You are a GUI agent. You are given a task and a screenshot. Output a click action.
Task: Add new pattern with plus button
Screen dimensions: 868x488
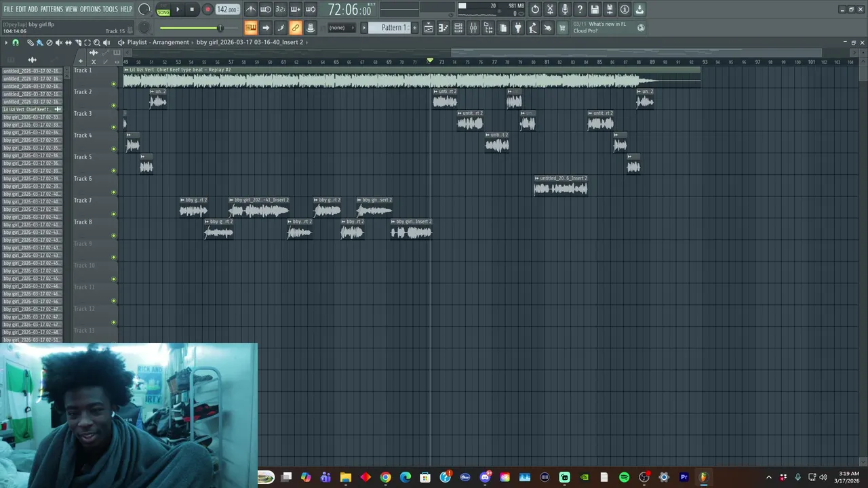[414, 28]
